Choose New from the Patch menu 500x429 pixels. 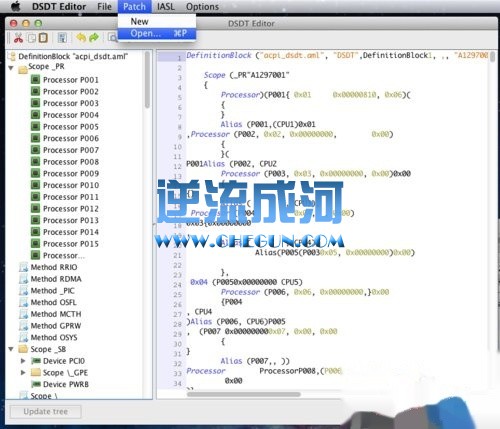pyautogui.click(x=157, y=22)
